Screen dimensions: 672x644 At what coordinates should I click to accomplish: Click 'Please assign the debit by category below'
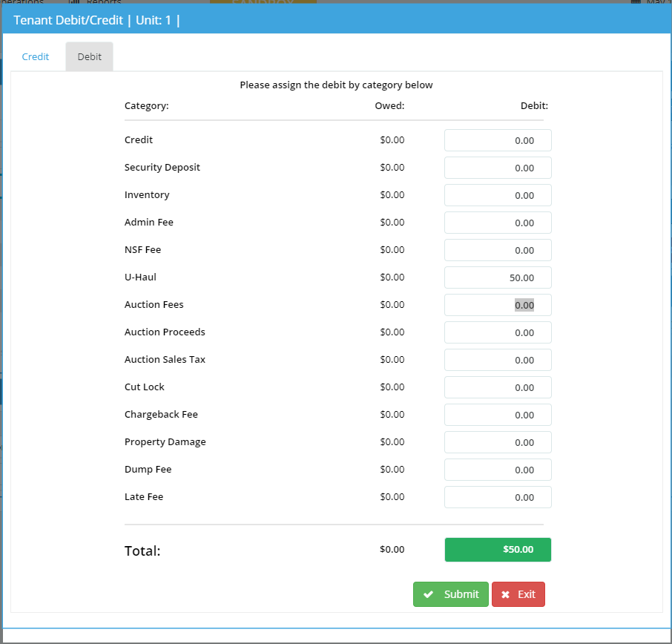pos(336,85)
